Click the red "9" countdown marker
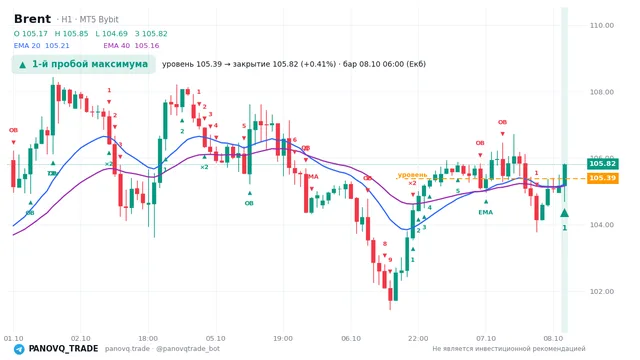 (390, 260)
